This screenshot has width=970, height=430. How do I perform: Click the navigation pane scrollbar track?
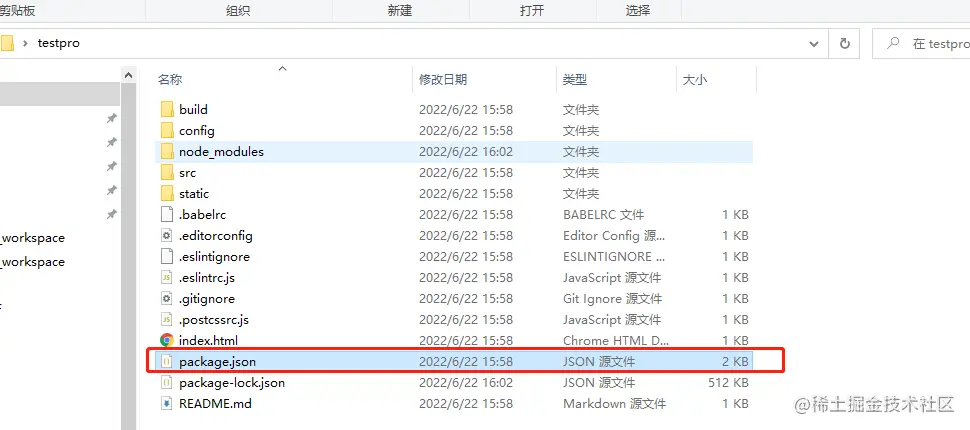click(129, 257)
